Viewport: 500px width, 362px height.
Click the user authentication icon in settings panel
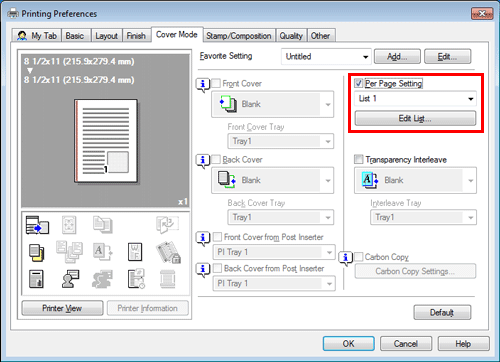[70, 279]
